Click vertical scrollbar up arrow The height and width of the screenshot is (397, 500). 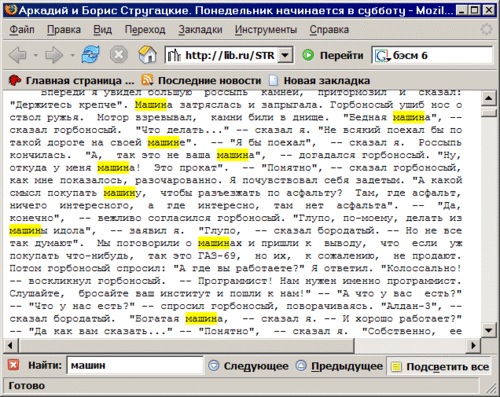pos(488,98)
